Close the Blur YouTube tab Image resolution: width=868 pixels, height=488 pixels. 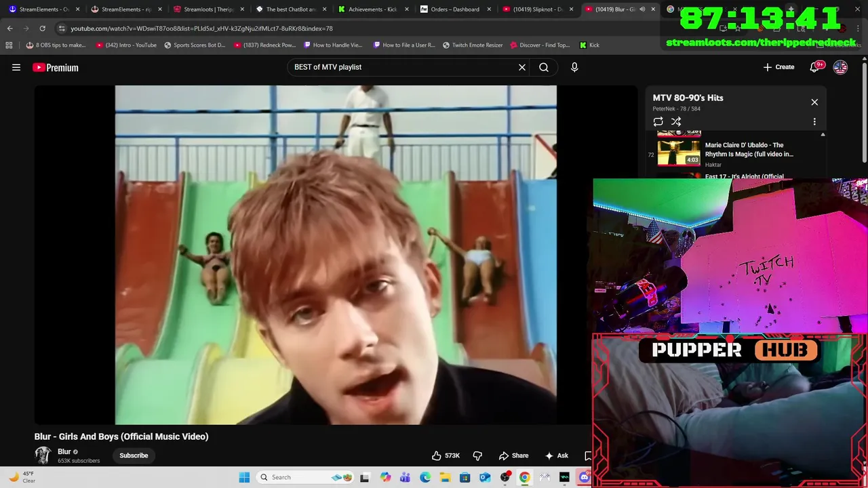[x=653, y=9]
